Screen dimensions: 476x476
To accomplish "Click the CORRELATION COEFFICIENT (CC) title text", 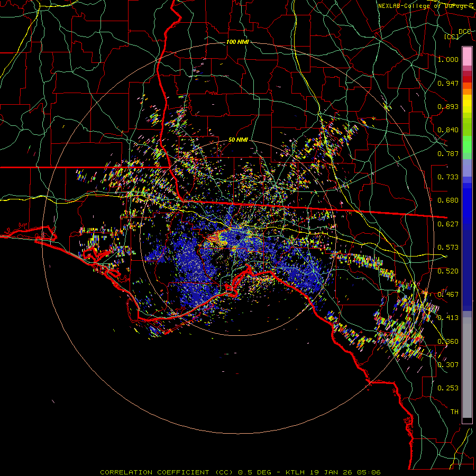I will click(x=167, y=472).
